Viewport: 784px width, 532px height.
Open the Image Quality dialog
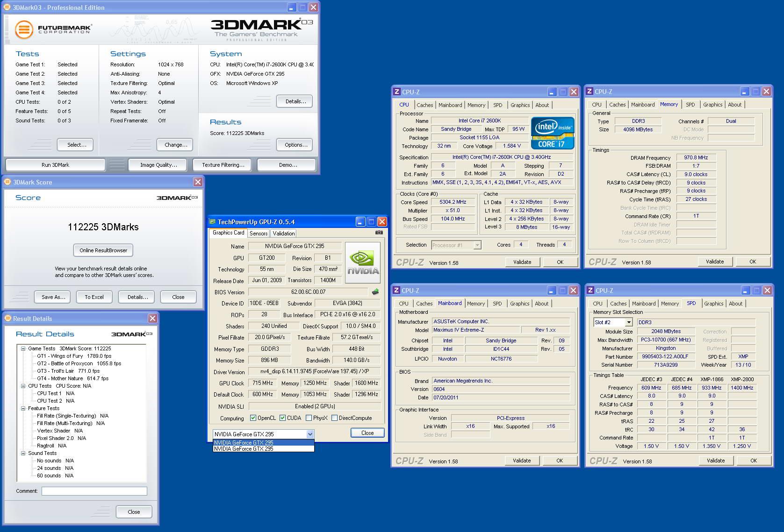(x=159, y=165)
